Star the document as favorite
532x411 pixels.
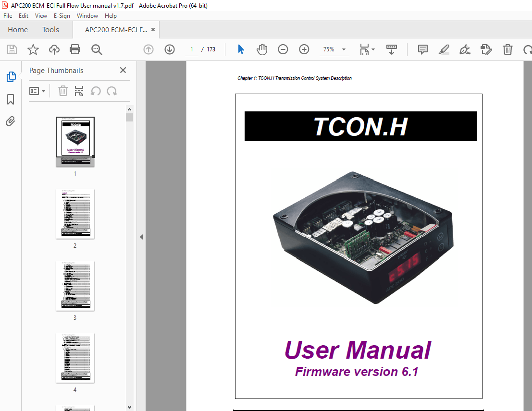click(x=33, y=49)
